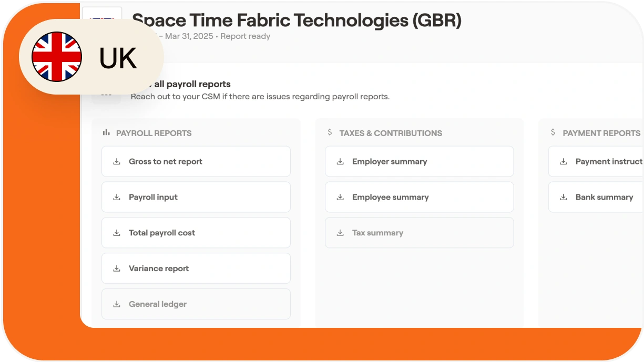Click the download icon next to Payroll input
Viewport: 644px width, 362px height.
point(117,198)
